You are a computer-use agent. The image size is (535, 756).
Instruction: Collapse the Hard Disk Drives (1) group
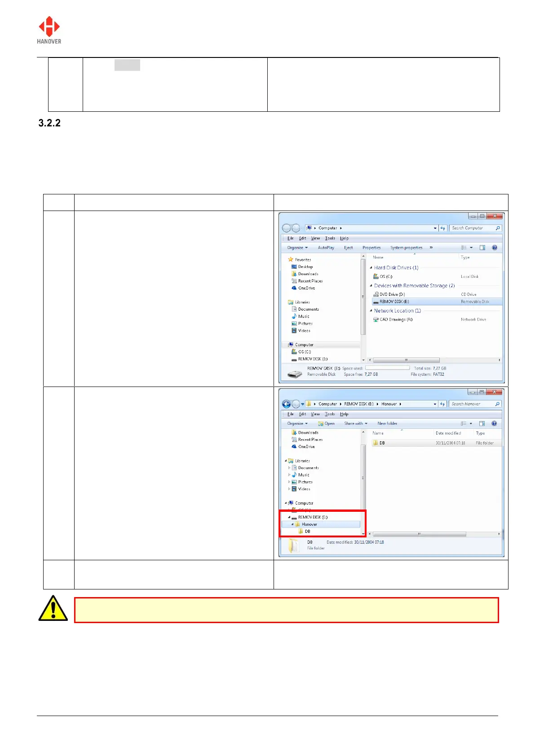coord(371,268)
